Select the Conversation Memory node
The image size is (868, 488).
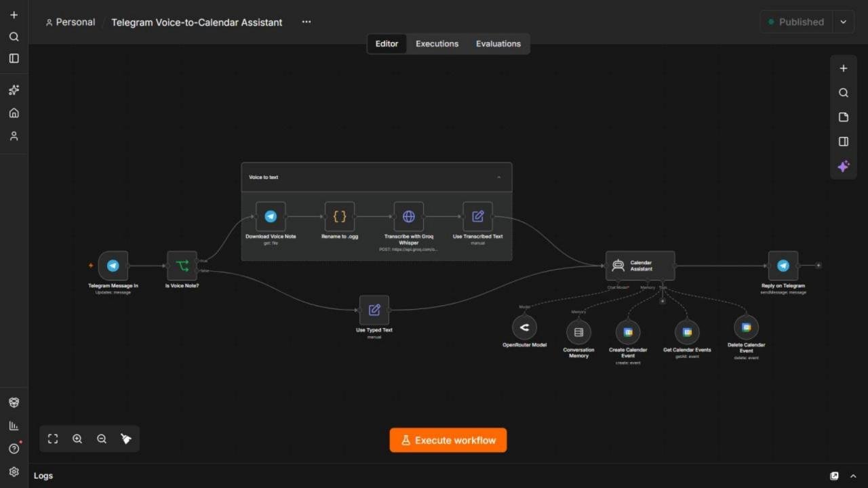(578, 332)
